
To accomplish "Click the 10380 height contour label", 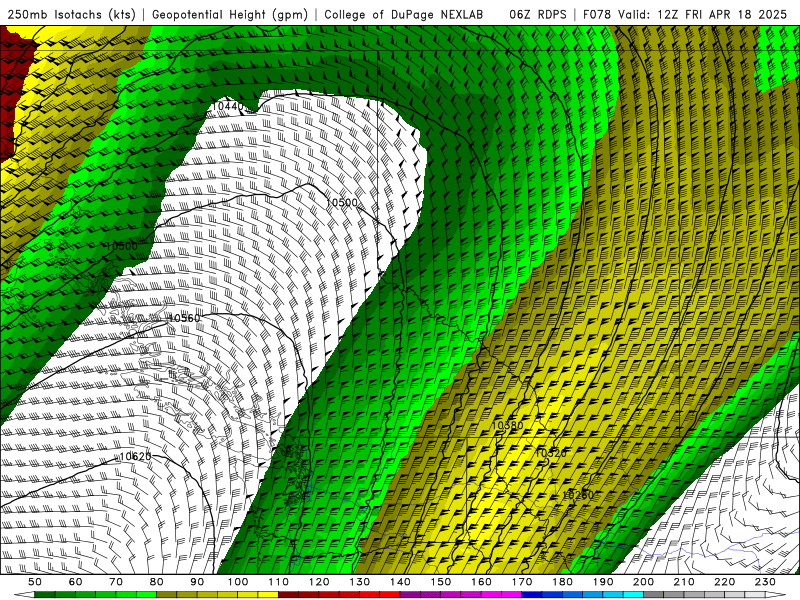I will (x=507, y=426).
